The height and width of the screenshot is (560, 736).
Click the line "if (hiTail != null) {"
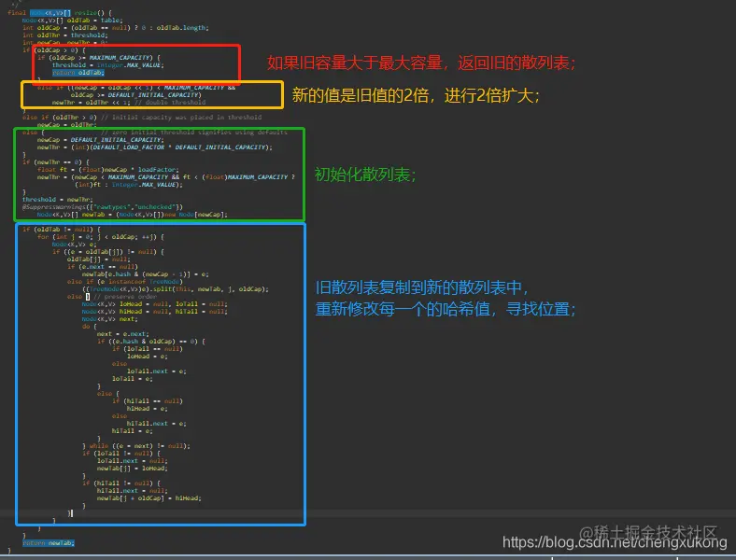pos(121,483)
